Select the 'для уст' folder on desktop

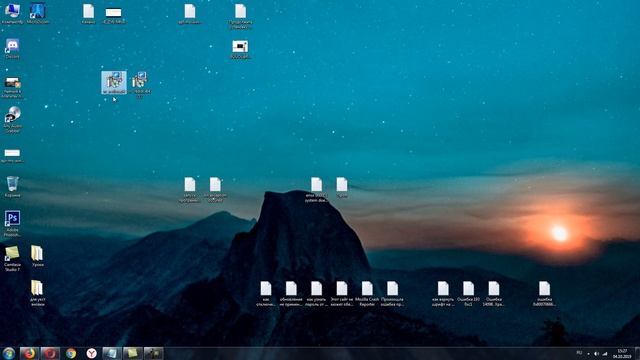[37, 293]
